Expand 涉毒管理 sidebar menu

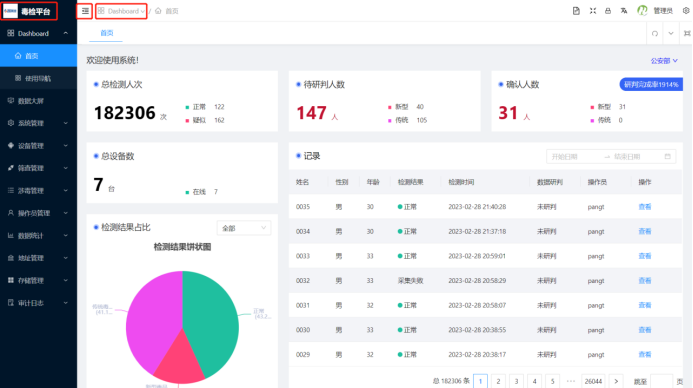click(x=38, y=191)
